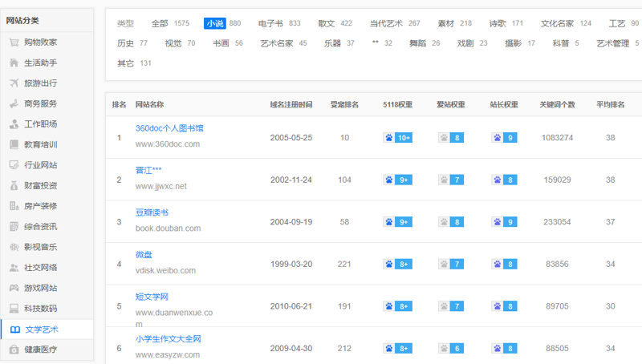Click the money bag icon beside 财富投资

(14, 185)
